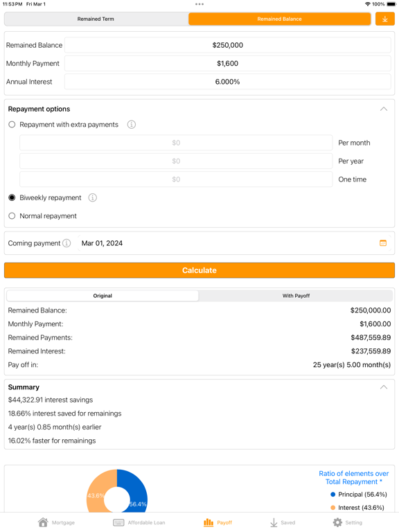Screen dimensions: 399x532
Task: Open the Affordable Loan tab label
Action: [147, 522]
